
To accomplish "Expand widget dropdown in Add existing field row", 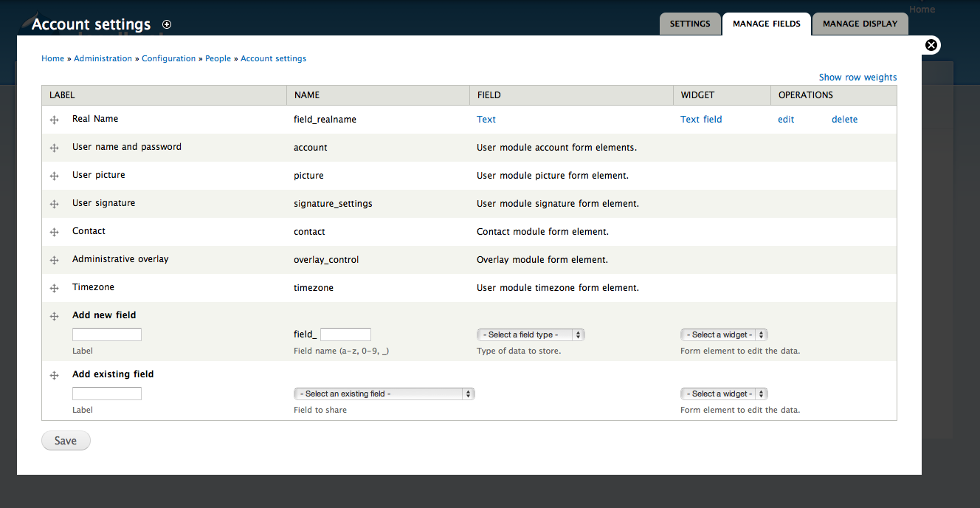I will [723, 394].
